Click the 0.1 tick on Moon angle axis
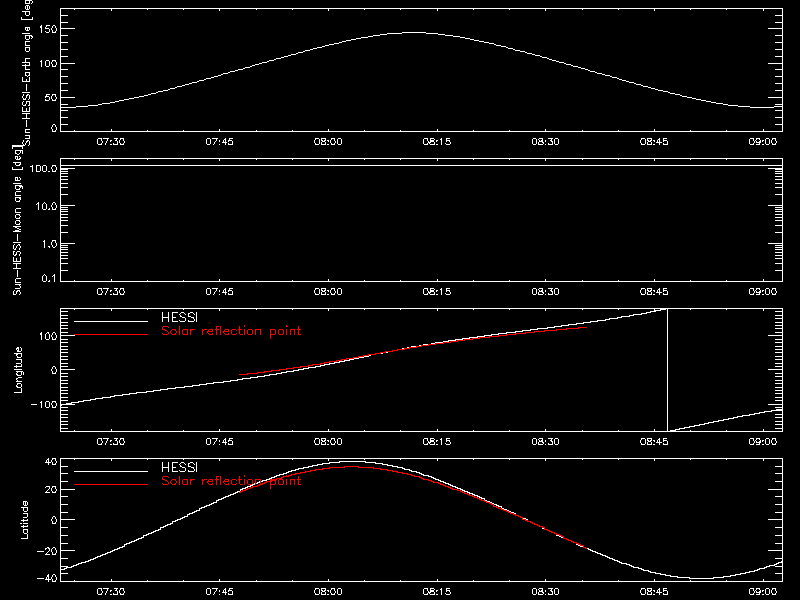800x600 pixels. (x=49, y=279)
